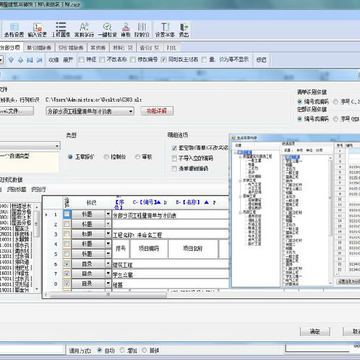Toggle the 修改编号 checkbox
360x360 pixels.
(x=133, y=60)
